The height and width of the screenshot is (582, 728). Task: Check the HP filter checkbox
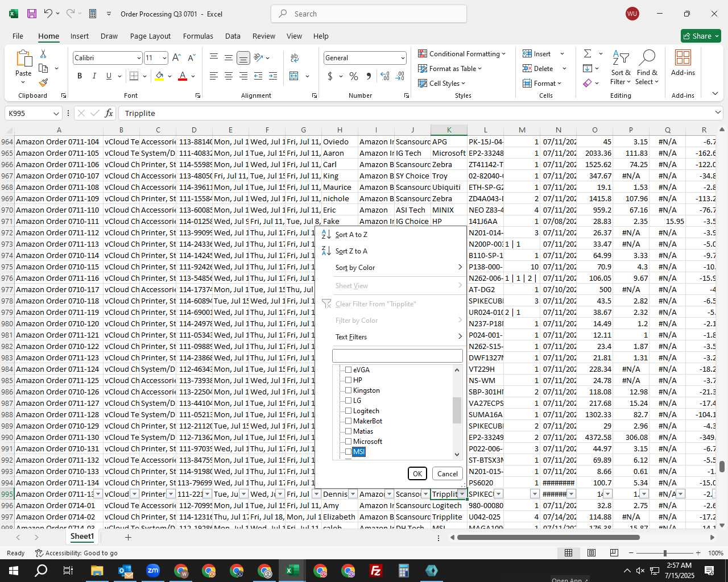[349, 380]
